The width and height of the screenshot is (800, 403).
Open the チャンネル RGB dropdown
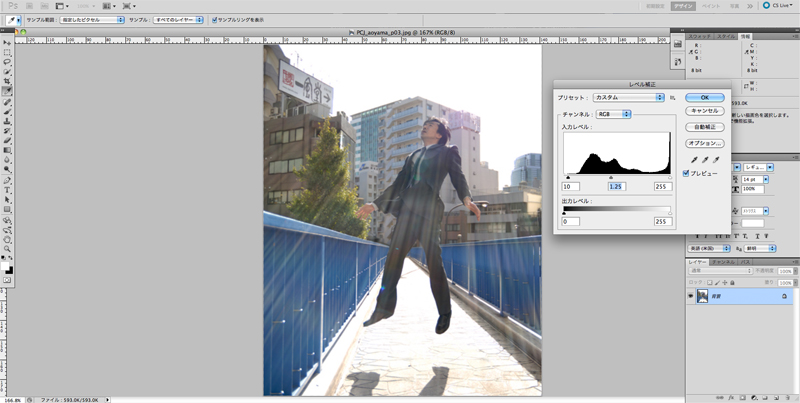[613, 114]
